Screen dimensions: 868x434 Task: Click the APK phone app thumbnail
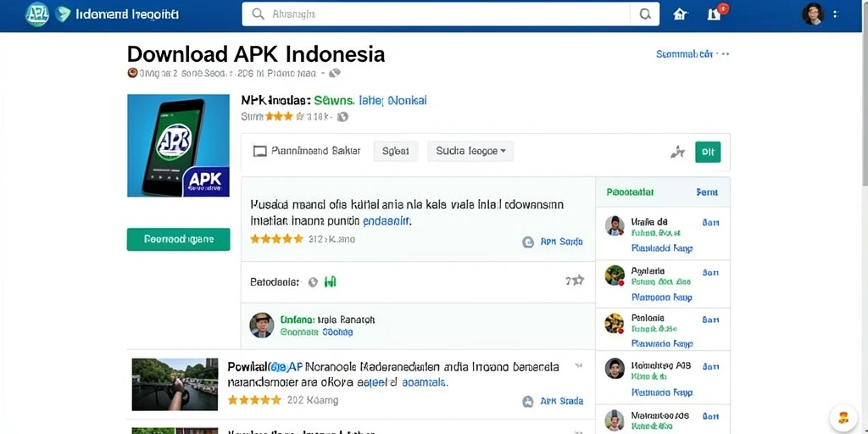[x=178, y=146]
